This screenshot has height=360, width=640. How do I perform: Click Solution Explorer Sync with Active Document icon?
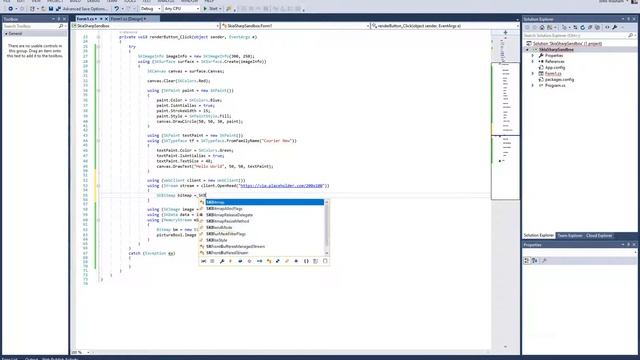click(575, 27)
